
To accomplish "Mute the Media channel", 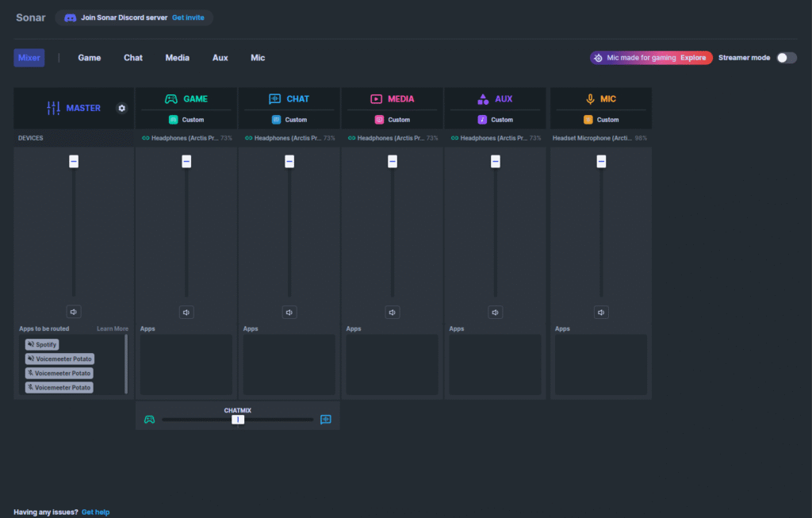I will tap(393, 313).
